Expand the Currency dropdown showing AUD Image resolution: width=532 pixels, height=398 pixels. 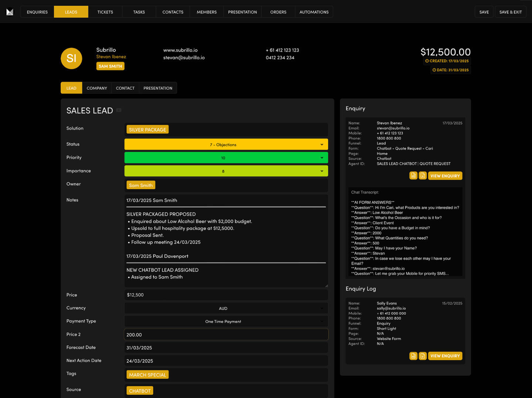coord(226,308)
